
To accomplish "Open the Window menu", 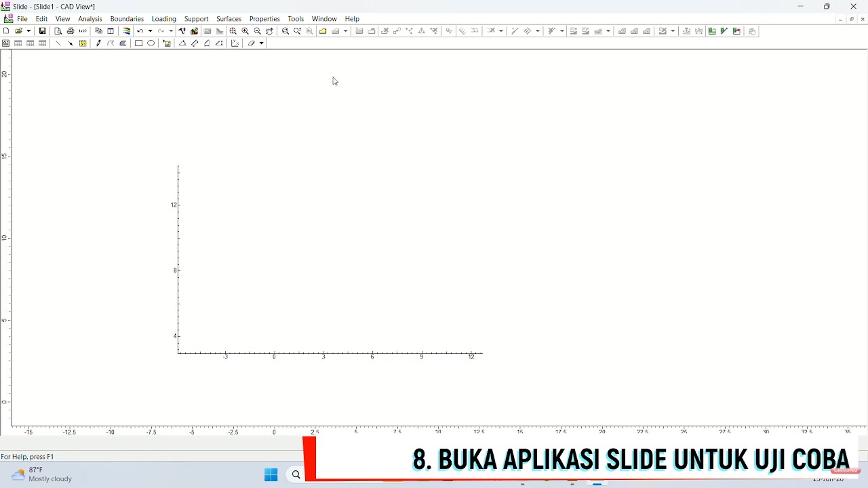I will (324, 19).
